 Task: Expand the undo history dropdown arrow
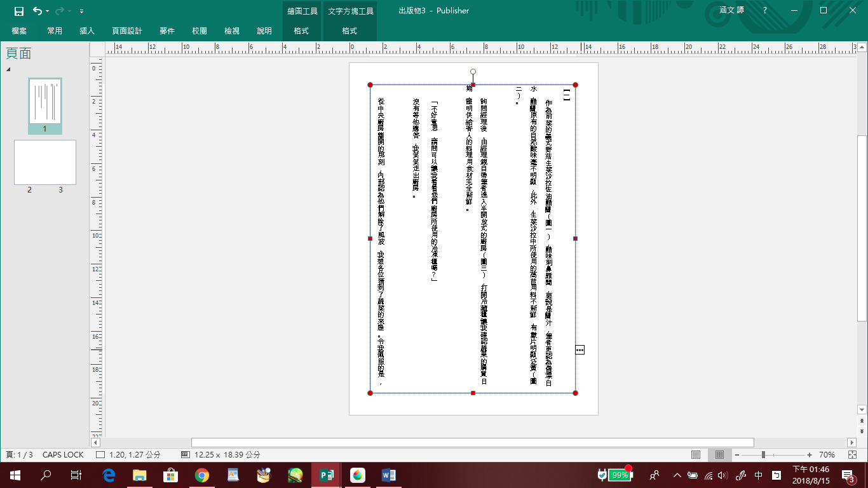48,11
